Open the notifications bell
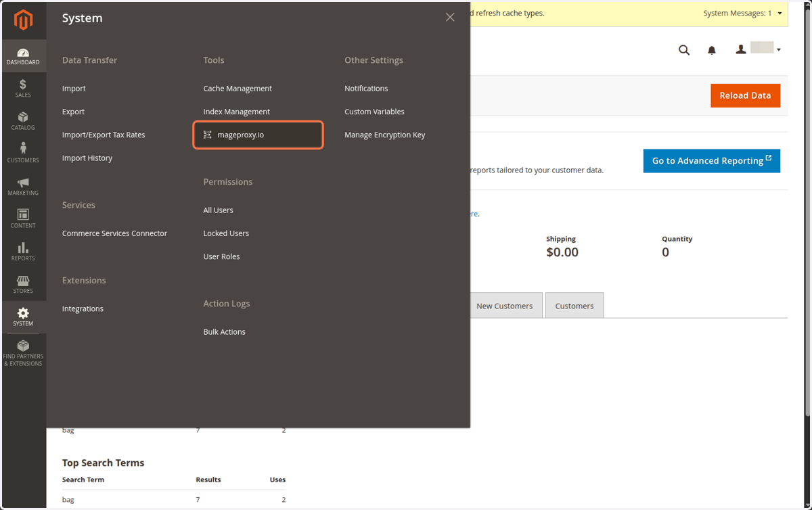812x510 pixels. [712, 50]
